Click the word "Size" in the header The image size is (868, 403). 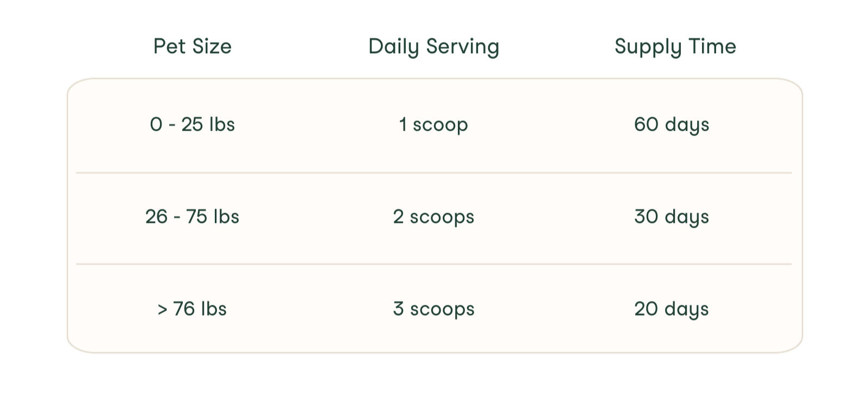coord(212,47)
